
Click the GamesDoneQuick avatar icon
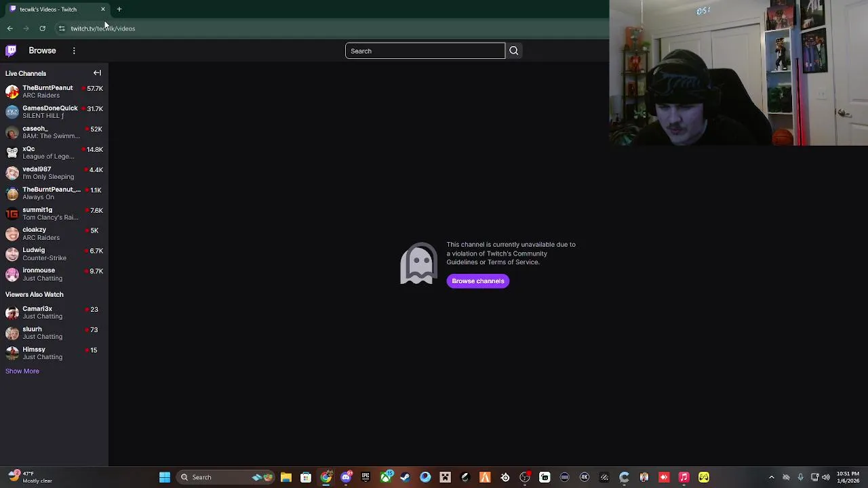tap(12, 112)
